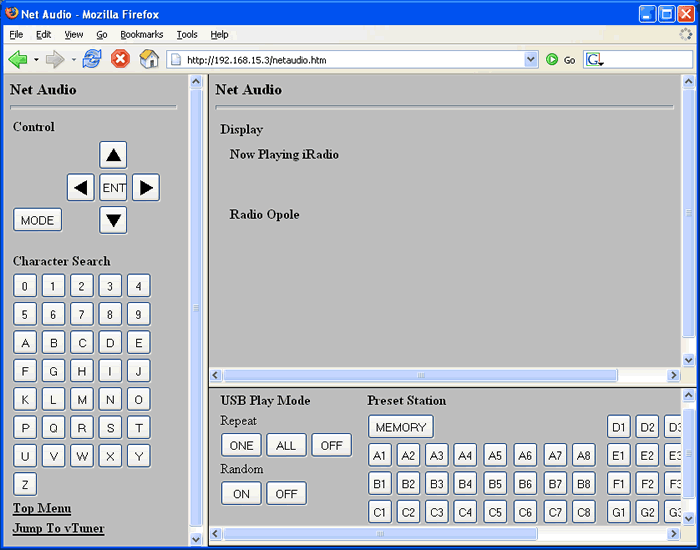Expand the address bar URL dropdown

click(x=531, y=60)
